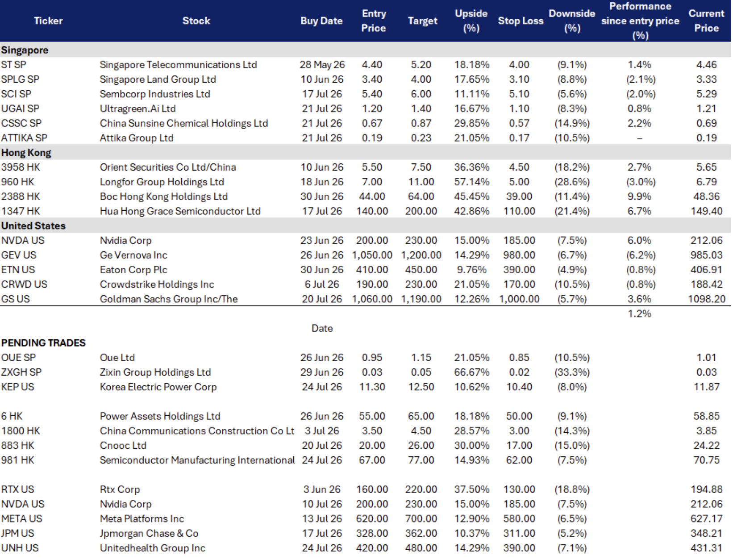Click Eaton Corp Plc stock name
This screenshot has height=560, width=733.
tap(133, 270)
